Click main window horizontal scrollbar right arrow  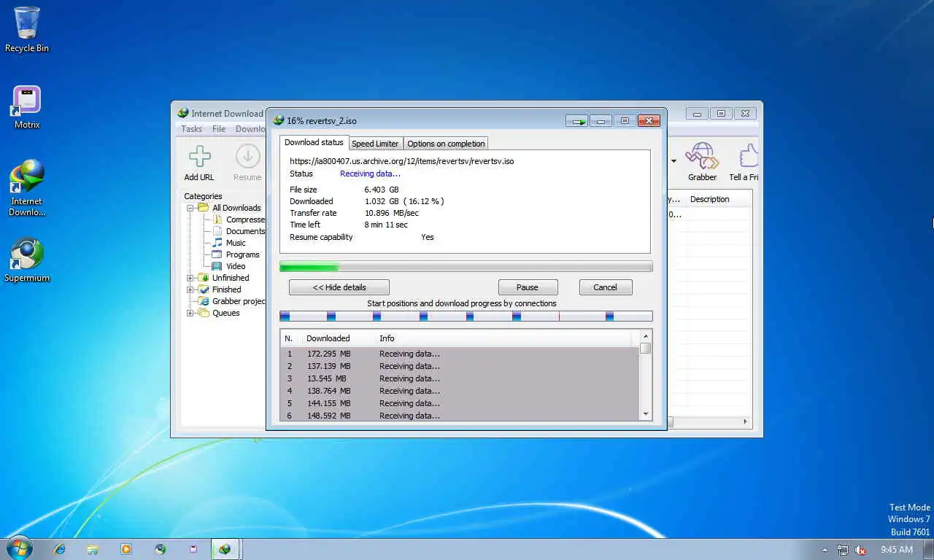pos(745,421)
